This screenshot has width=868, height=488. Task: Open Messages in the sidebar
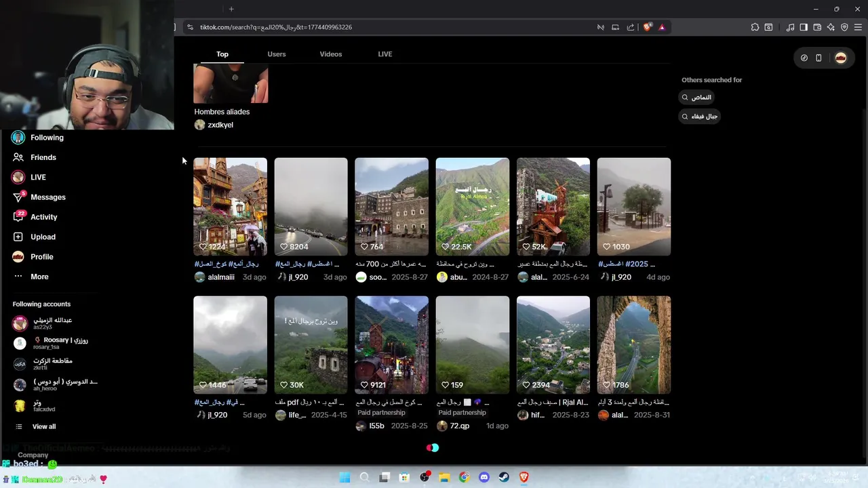(x=47, y=197)
